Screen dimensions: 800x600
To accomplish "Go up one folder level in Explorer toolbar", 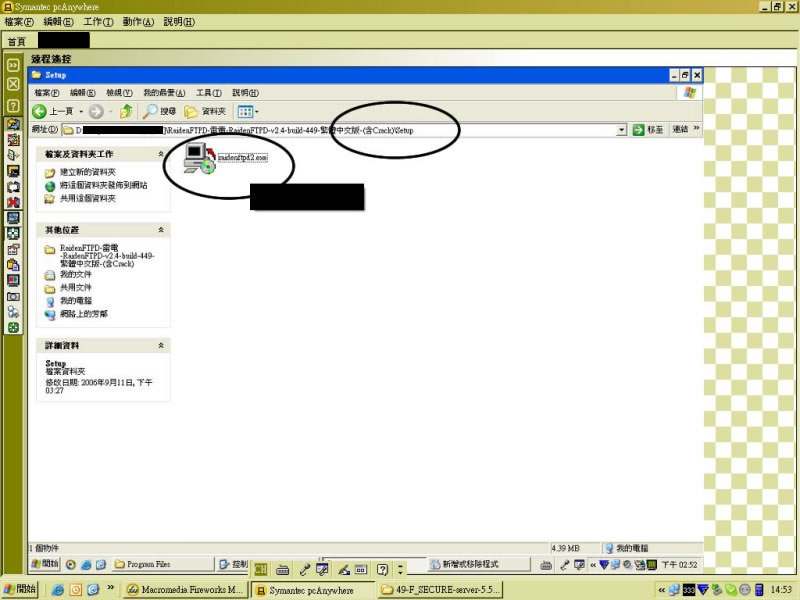I will click(x=126, y=111).
